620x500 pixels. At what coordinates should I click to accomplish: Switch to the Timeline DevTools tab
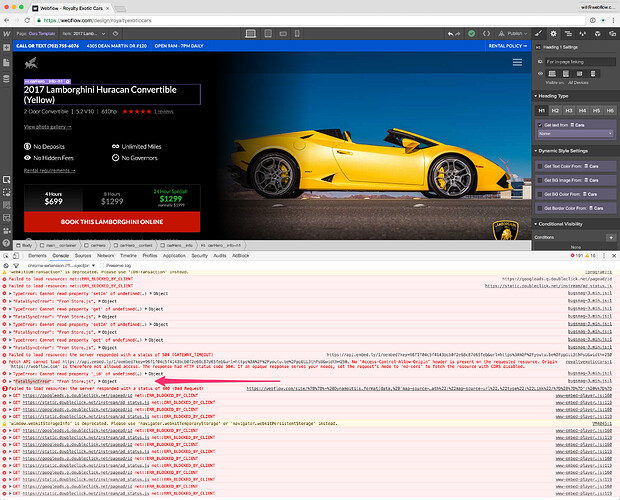point(129,256)
